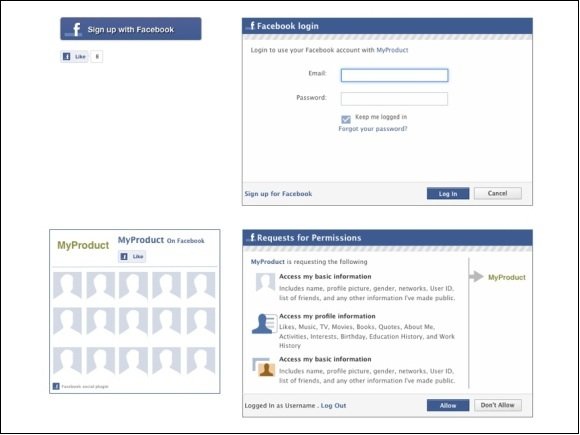Click the profile information person icon
The width and height of the screenshot is (580, 435).
click(264, 324)
